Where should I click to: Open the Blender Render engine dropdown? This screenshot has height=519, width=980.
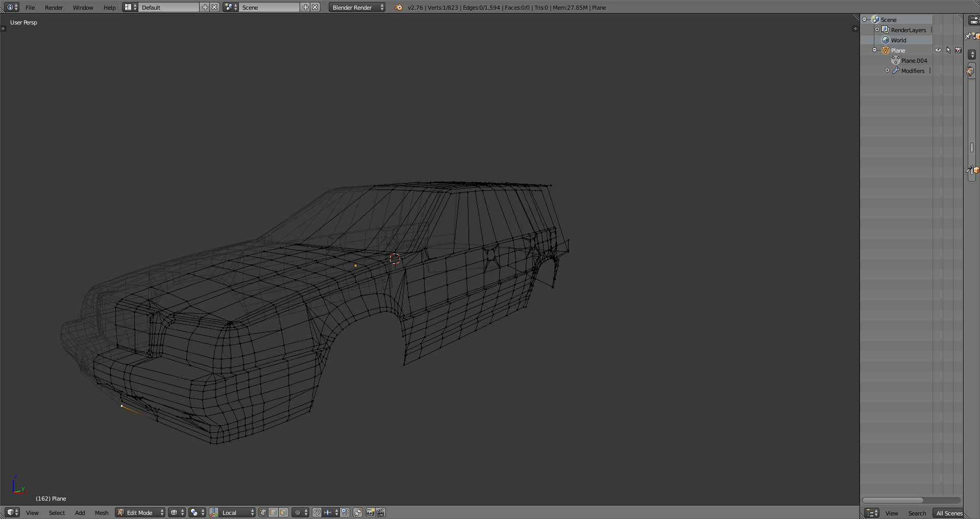point(357,7)
